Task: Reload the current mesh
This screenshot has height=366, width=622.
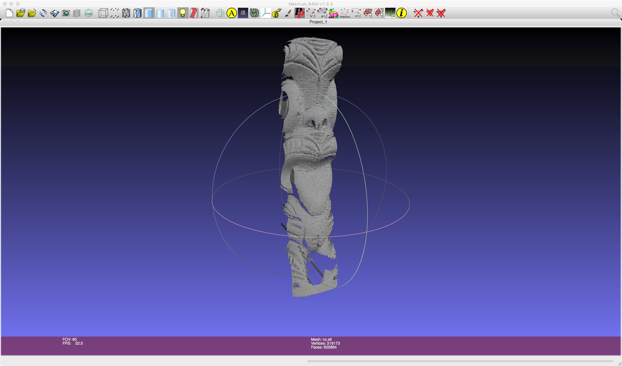Action: click(x=43, y=13)
